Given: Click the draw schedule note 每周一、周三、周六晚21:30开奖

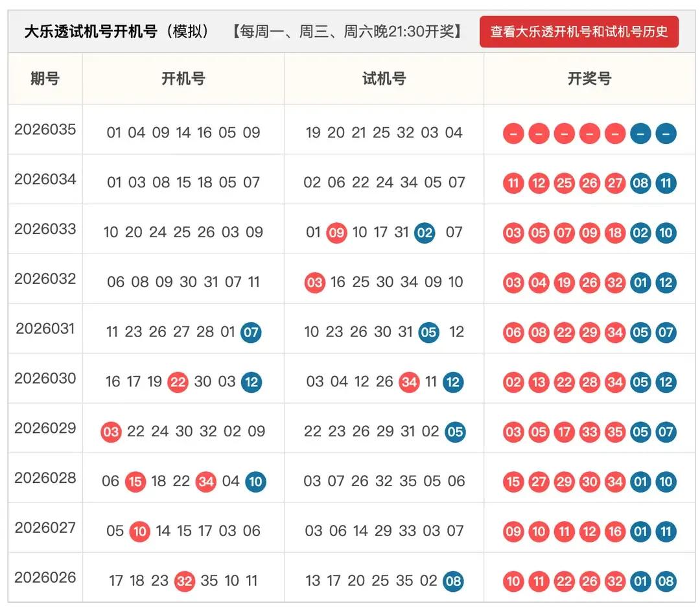Looking at the screenshot, I should [x=347, y=32].
